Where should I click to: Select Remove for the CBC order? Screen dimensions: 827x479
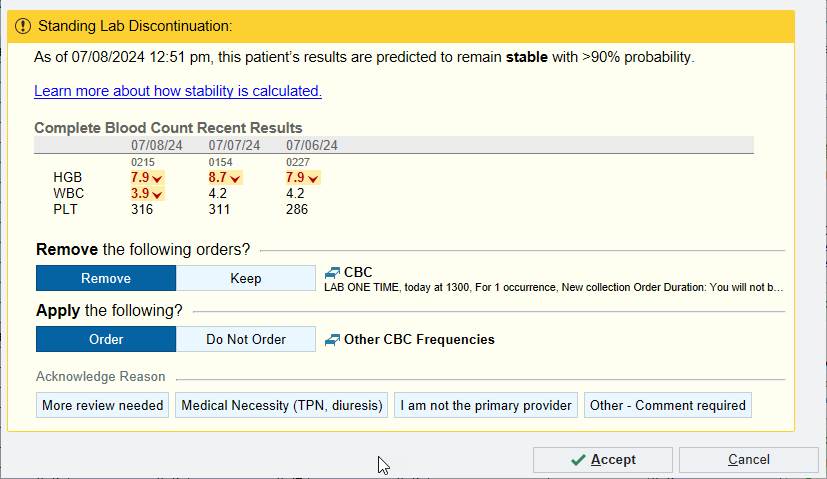tap(106, 278)
